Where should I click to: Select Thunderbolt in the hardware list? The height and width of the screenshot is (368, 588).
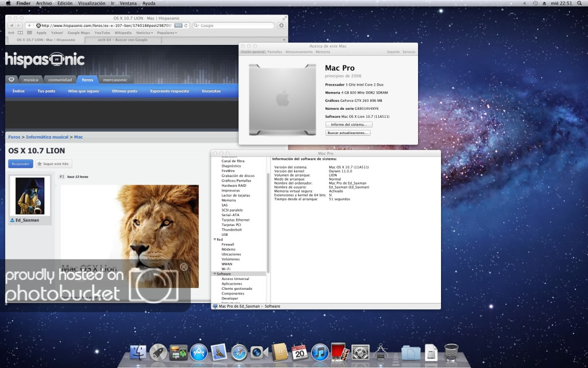point(233,229)
